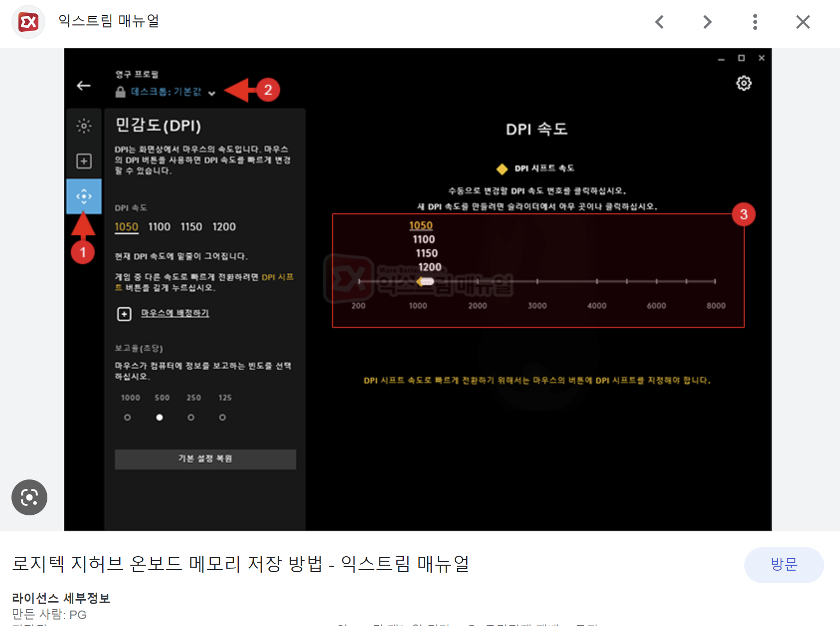Screen dimensions: 840x626
Task: Click the back arrow in G HUB
Action: pyautogui.click(x=83, y=86)
